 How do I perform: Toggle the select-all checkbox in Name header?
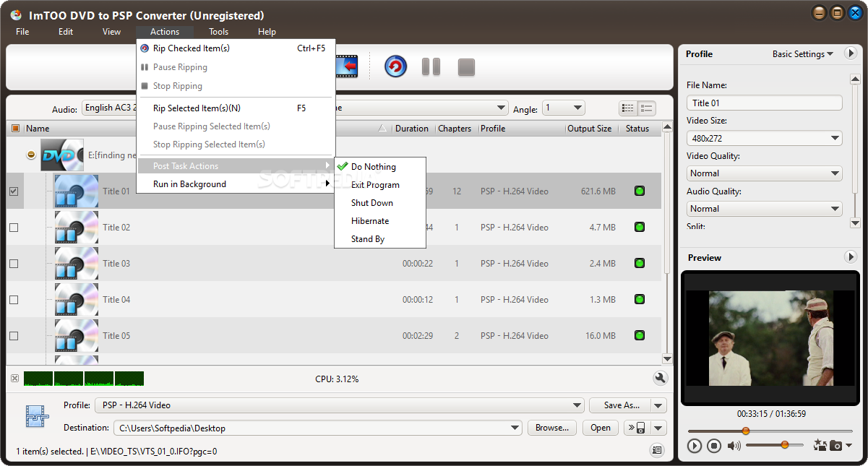coord(16,129)
